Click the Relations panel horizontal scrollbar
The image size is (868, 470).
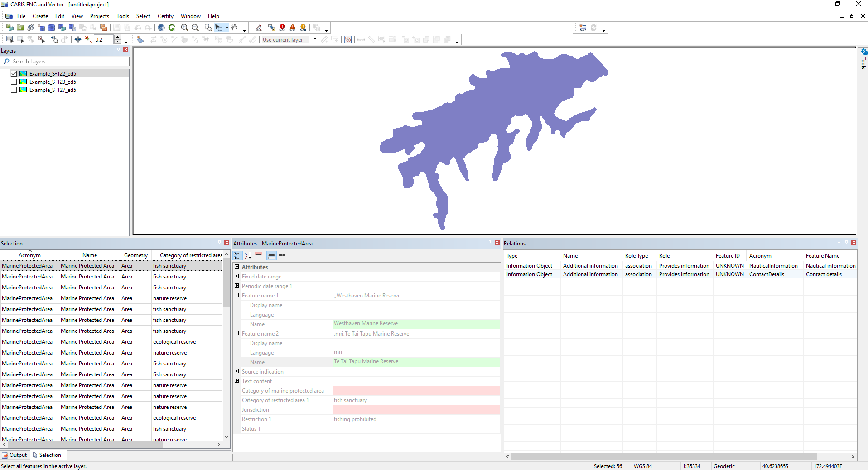(664, 456)
